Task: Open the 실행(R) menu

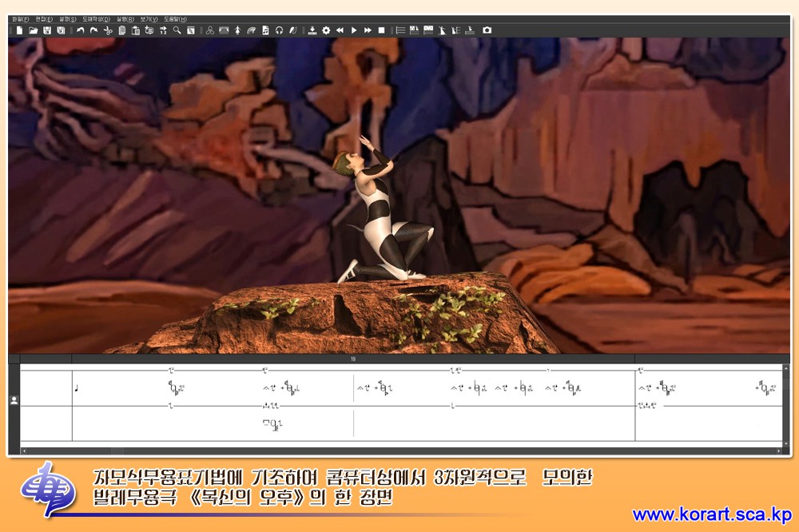Action: point(125,19)
